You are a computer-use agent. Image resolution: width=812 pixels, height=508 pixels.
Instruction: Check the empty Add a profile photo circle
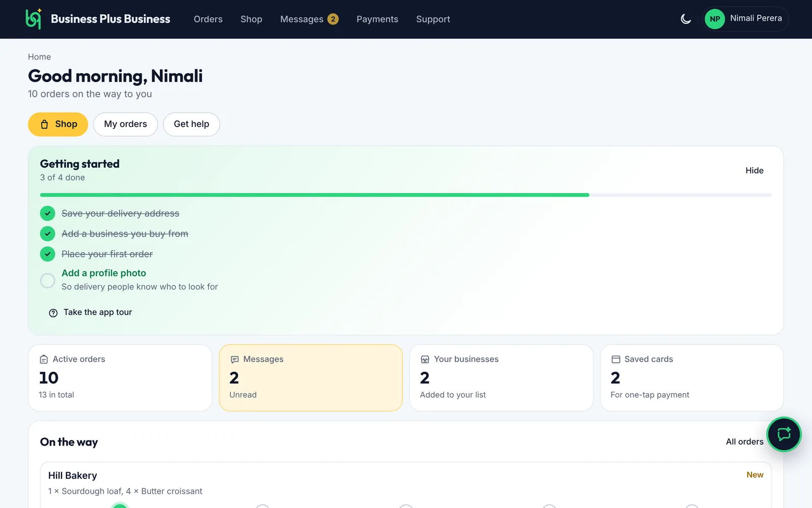pyautogui.click(x=48, y=280)
